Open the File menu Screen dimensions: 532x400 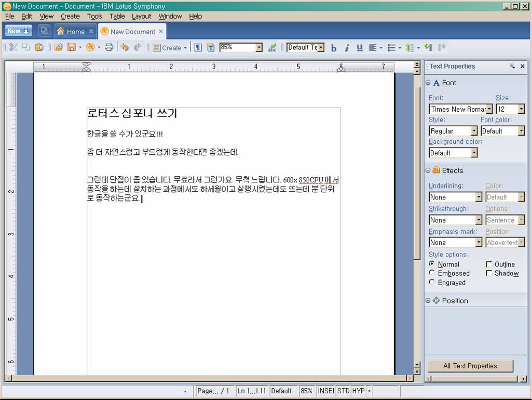click(9, 16)
